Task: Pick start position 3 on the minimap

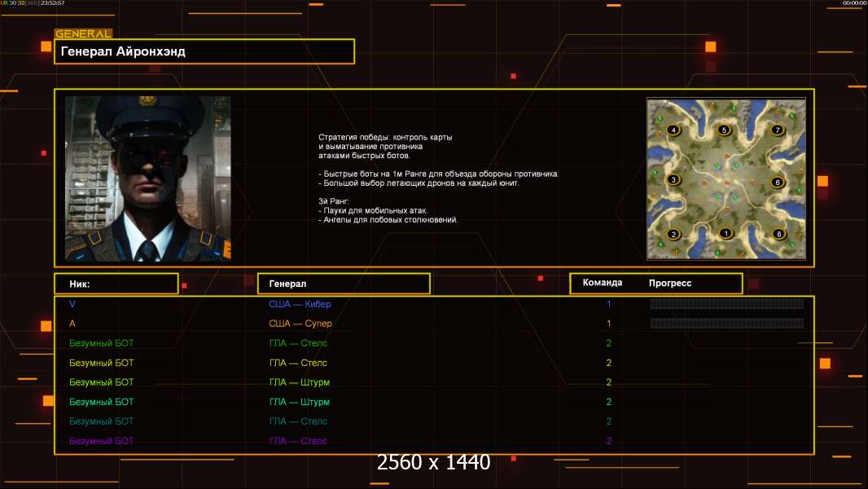Action: pos(673,180)
